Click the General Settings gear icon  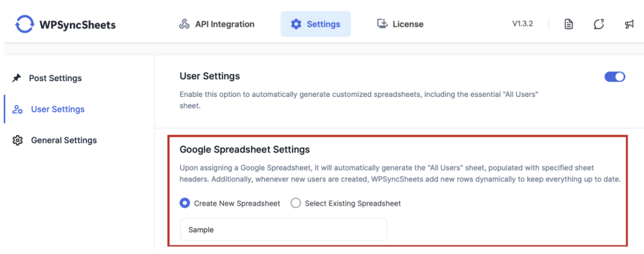pos(17,140)
